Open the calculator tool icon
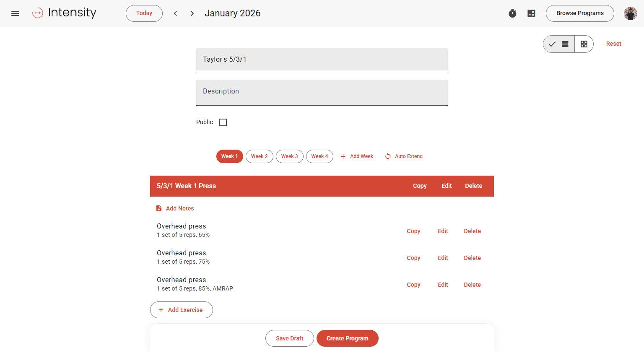 (x=531, y=13)
